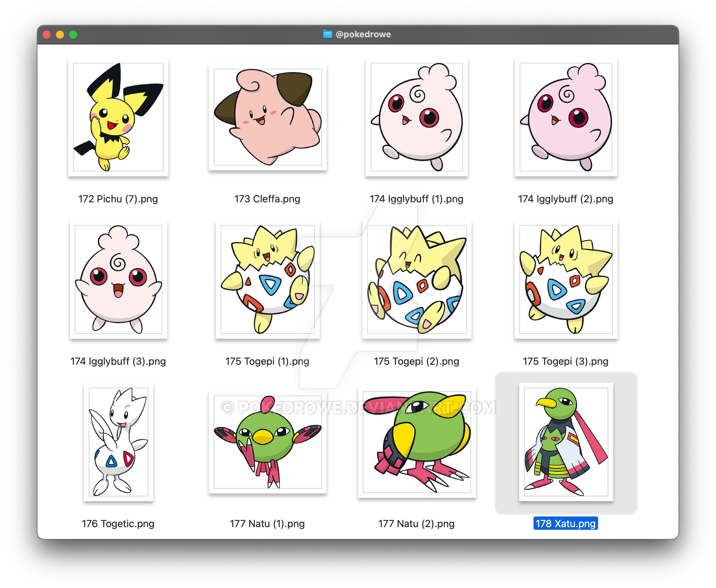Click the @pokedrowe window title
716x588 pixels.
363,34
